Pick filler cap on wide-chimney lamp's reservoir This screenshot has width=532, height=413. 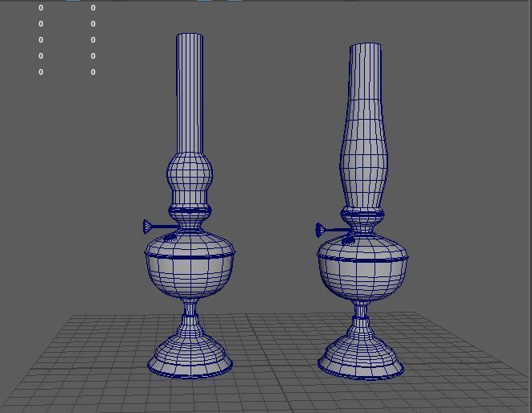point(348,241)
